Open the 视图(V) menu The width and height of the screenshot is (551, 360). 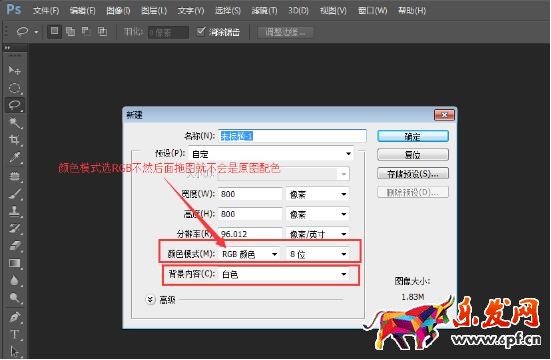coord(333,11)
